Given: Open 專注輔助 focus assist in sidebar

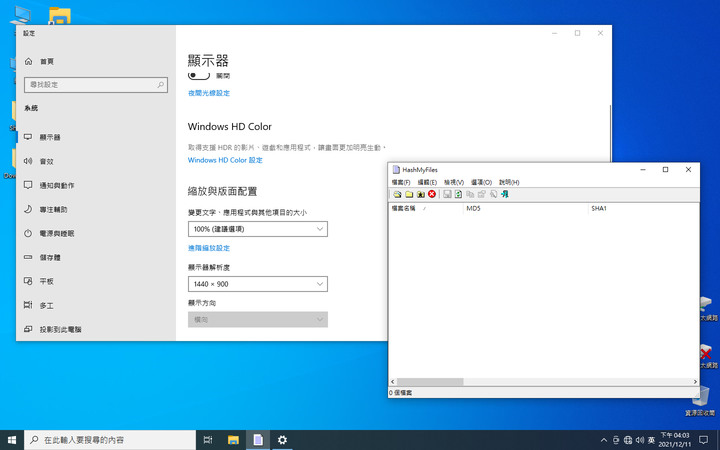Looking at the screenshot, I should coord(96,209).
